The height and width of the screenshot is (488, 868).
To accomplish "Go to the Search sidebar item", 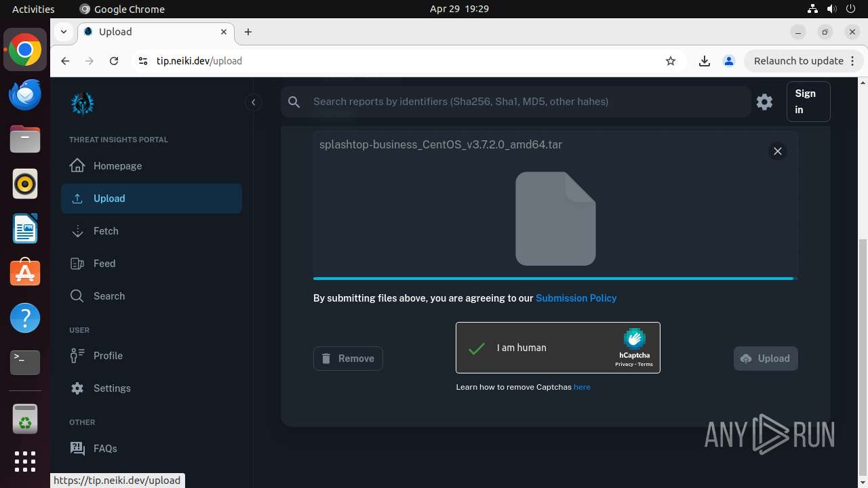I will point(151,296).
